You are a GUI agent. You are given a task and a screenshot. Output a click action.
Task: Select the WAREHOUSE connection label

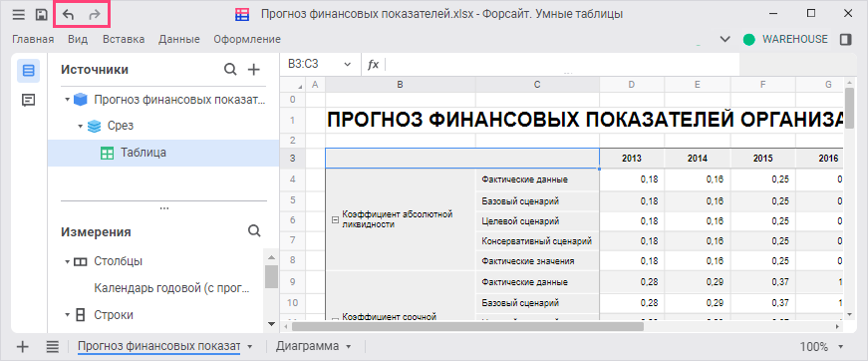click(x=795, y=39)
